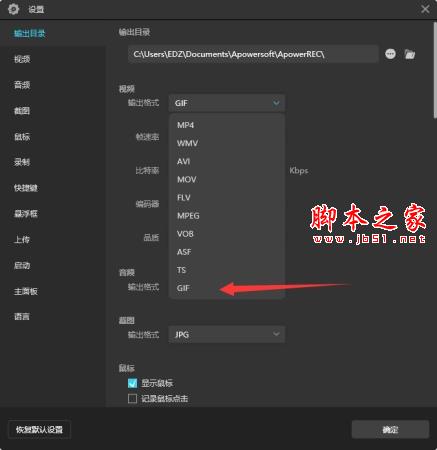
Task: Check the 记录鼠标点击 checkbox
Action: tap(132, 398)
